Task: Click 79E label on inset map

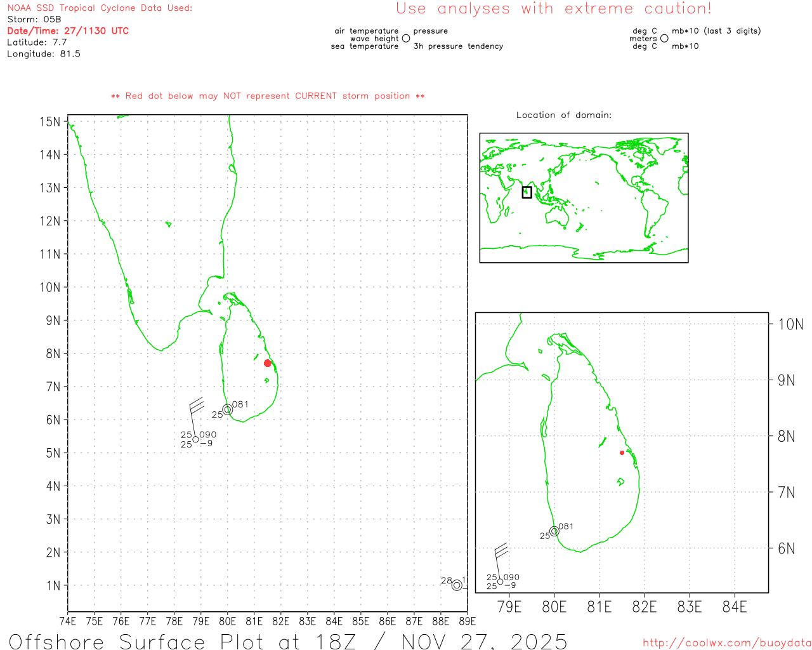Action: pyautogui.click(x=509, y=607)
